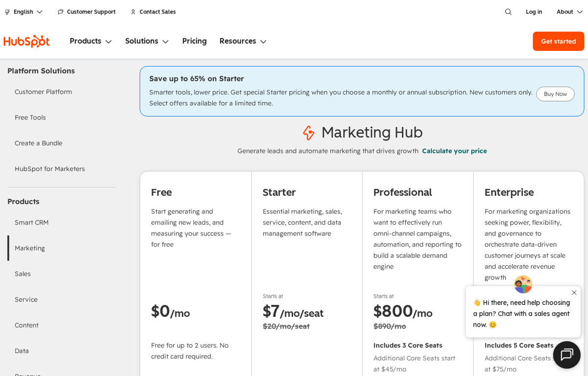Click the Contact Sales link

tap(157, 12)
